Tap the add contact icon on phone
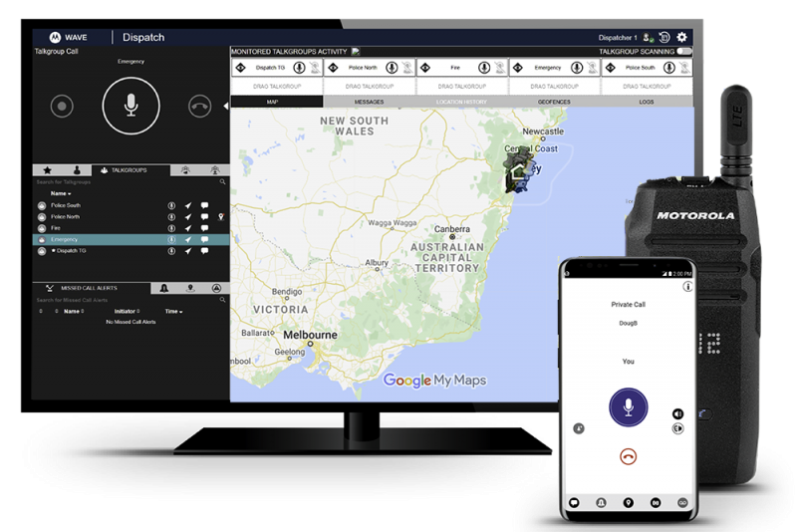The width and height of the screenshot is (797, 532). click(579, 428)
